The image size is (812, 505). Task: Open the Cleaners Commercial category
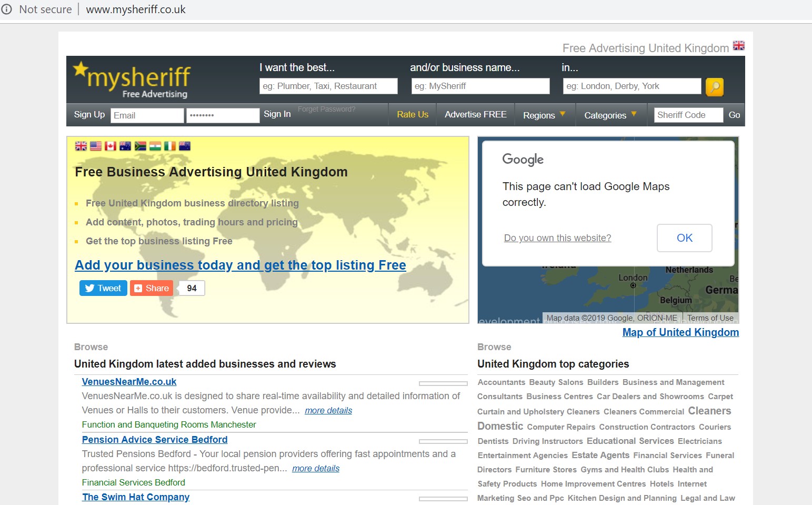[x=644, y=412]
